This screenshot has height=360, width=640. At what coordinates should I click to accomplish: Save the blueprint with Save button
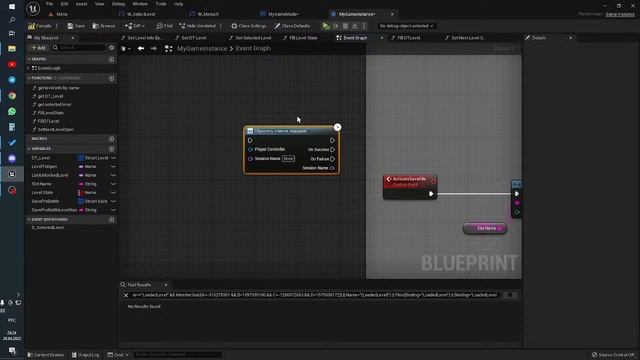point(76,26)
